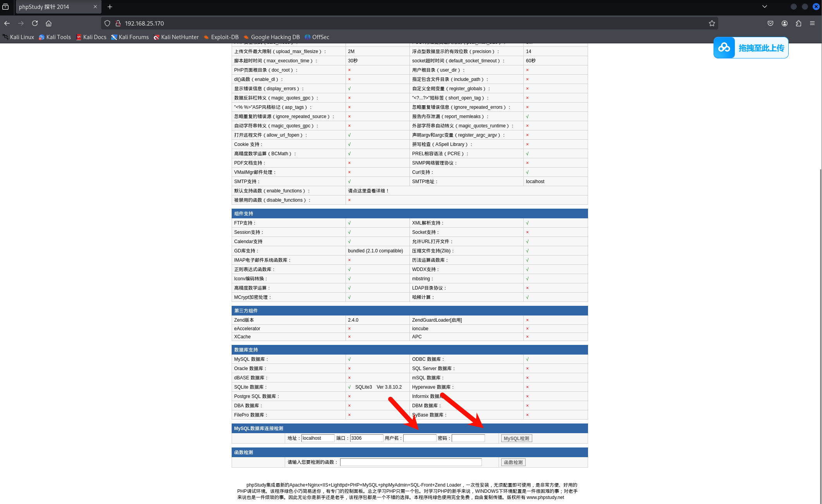Expand the list all tabs chevron
Viewport: 822px width, 504px height.
tap(764, 7)
